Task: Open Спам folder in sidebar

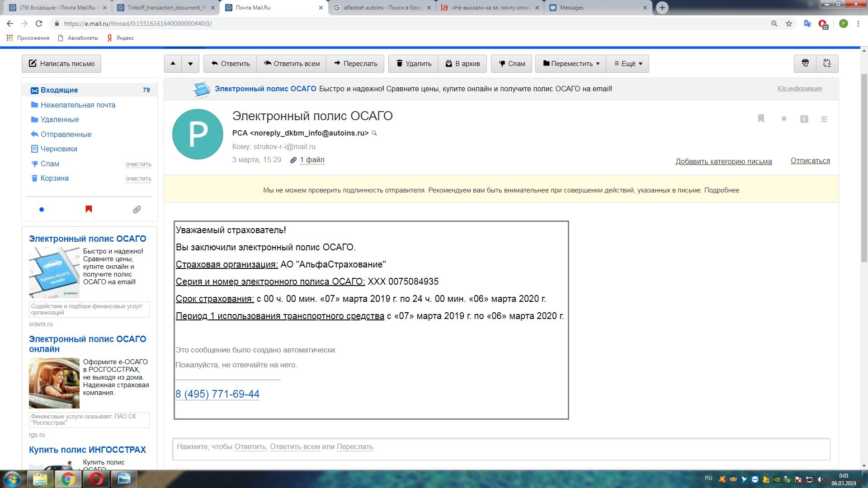Action: click(x=50, y=164)
